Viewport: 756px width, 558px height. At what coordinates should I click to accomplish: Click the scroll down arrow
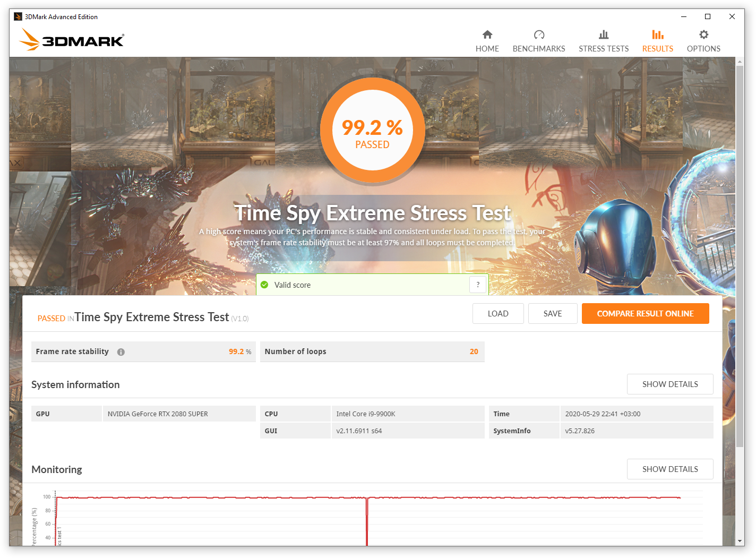pyautogui.click(x=740, y=541)
